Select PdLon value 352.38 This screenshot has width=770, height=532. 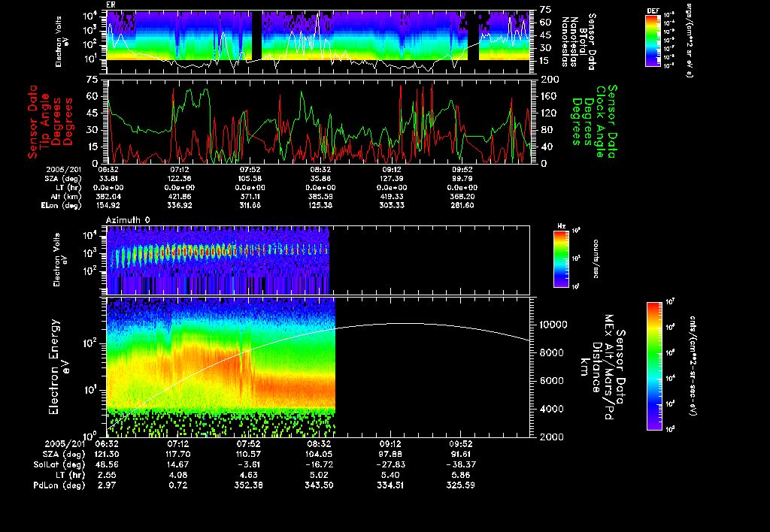(x=248, y=485)
